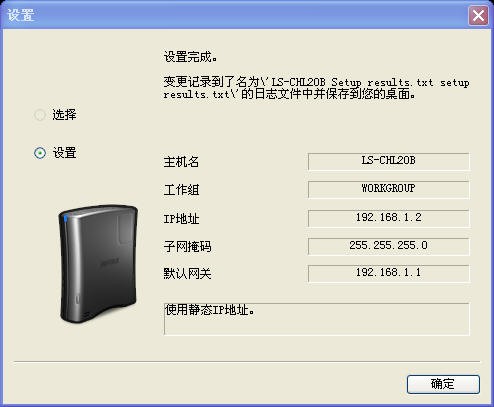
Task: Click the 工作组 label
Action: [181, 190]
